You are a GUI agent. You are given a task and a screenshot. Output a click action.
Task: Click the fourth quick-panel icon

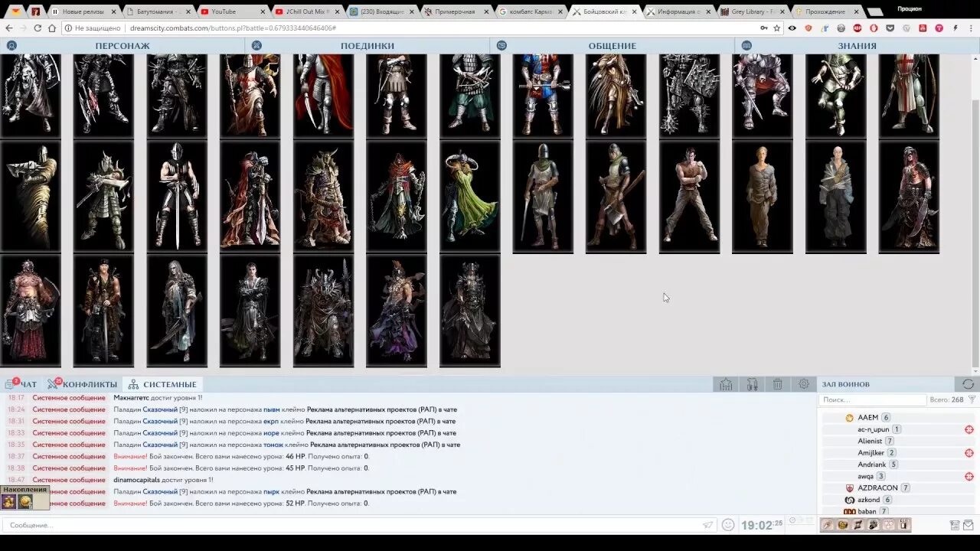tap(874, 525)
